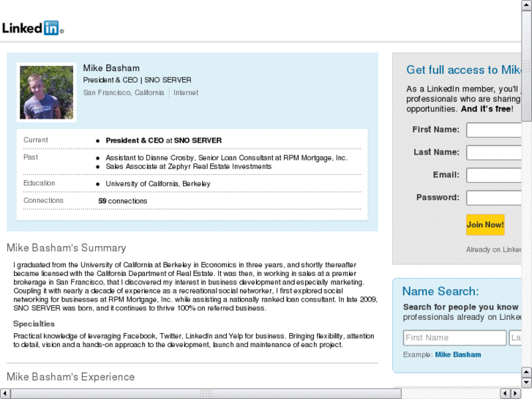Click the Current row label
The image size is (532, 399).
tap(36, 140)
